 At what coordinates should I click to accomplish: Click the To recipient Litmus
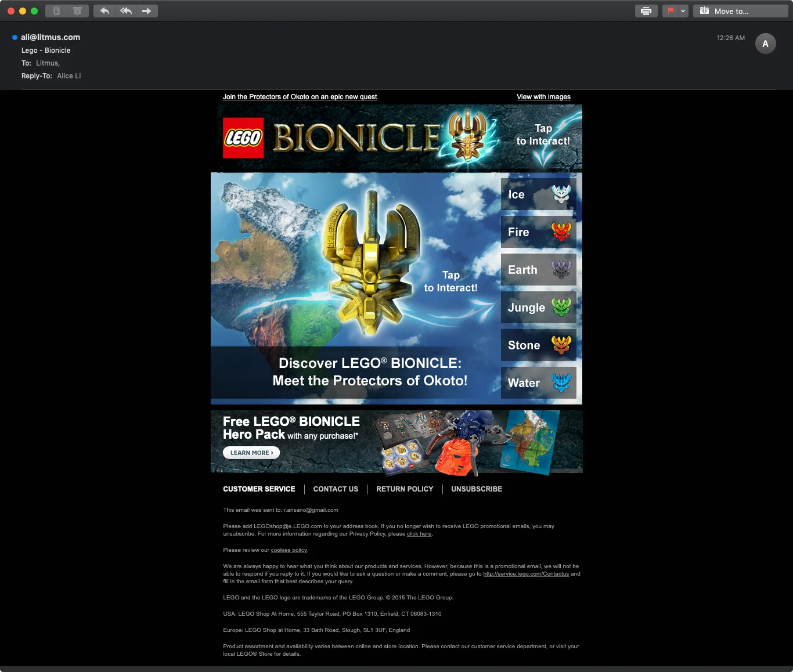48,63
